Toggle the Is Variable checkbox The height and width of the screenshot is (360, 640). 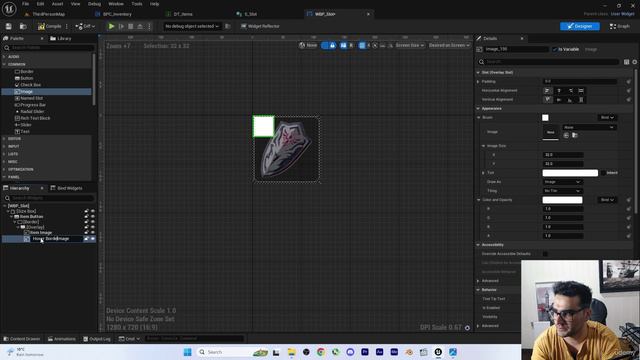tap(555, 49)
